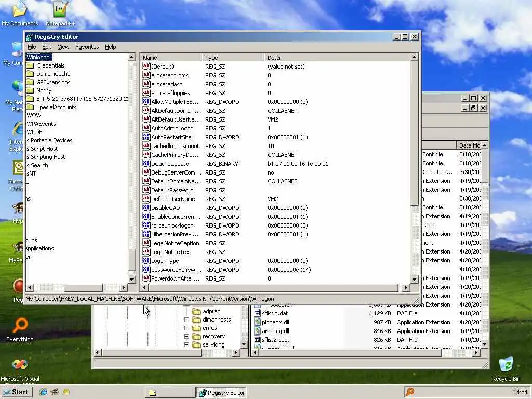Screen dimensions: 532x399
Task: Expand the recovery folder node
Action: [187, 336]
